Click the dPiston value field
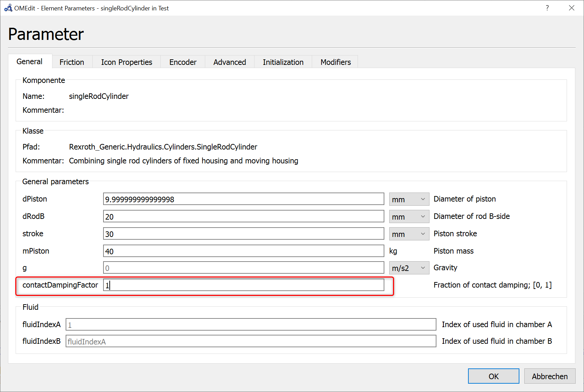 coord(244,199)
